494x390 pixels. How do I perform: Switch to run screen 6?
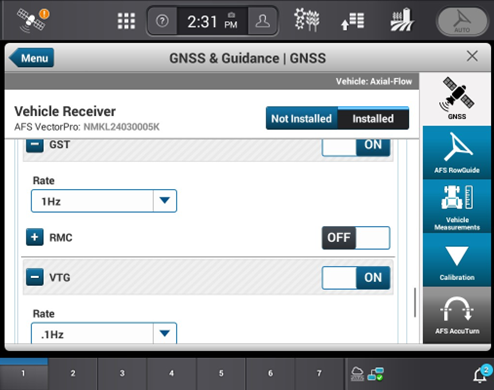pos(270,373)
